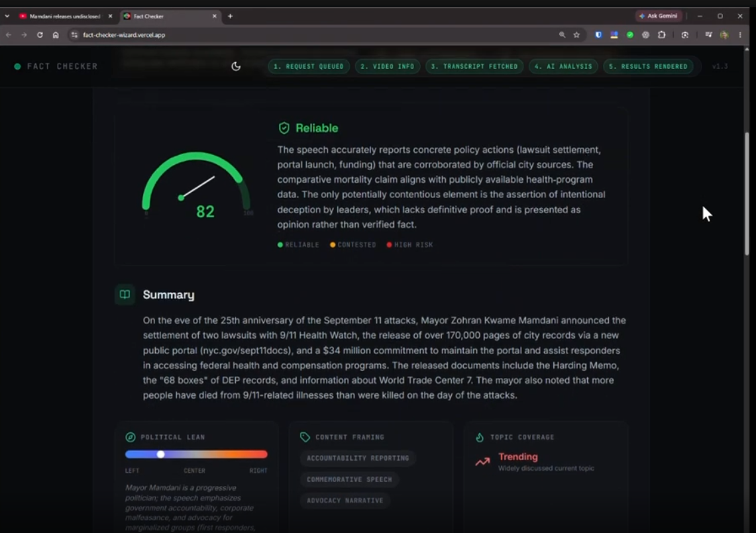The height and width of the screenshot is (533, 756).
Task: Click the Political Lean compass icon
Action: click(x=130, y=437)
